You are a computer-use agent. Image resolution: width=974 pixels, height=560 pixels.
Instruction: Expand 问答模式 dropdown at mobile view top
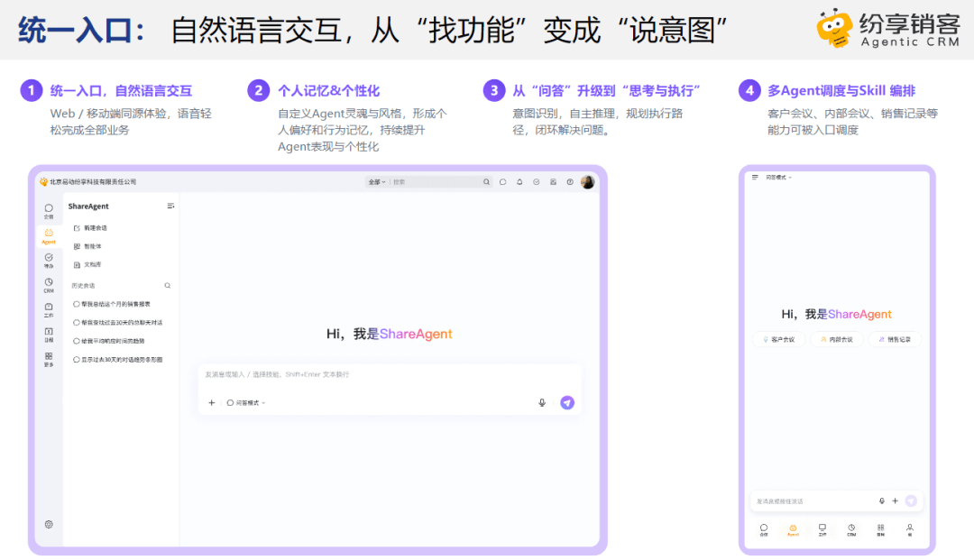pos(778,178)
